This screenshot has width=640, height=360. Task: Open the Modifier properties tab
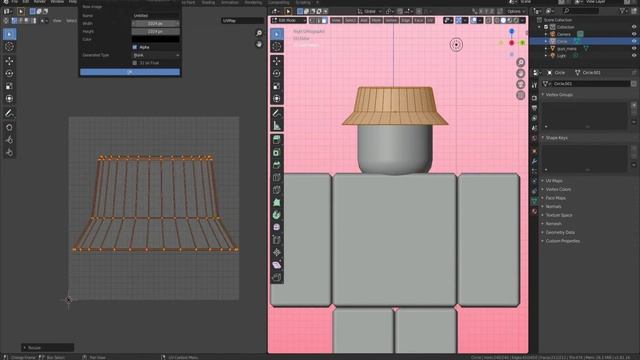pyautogui.click(x=534, y=161)
